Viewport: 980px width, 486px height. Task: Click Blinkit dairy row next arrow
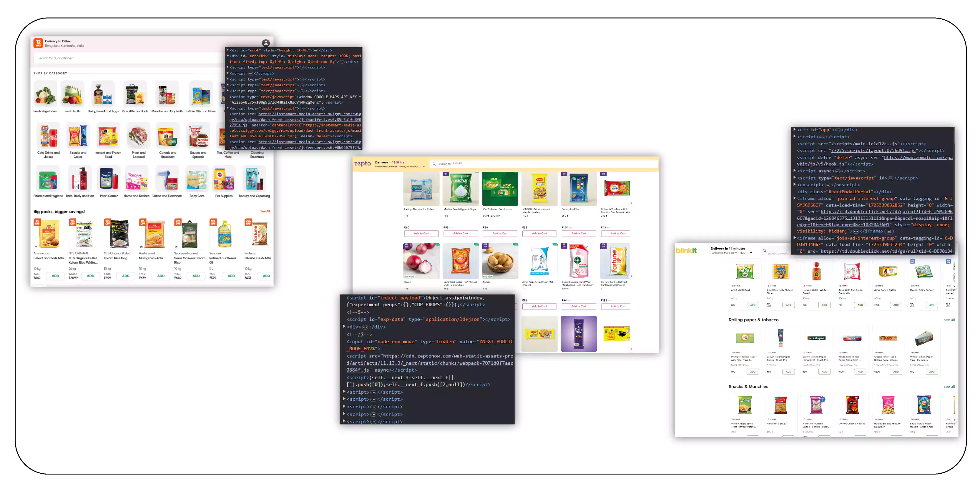click(954, 286)
